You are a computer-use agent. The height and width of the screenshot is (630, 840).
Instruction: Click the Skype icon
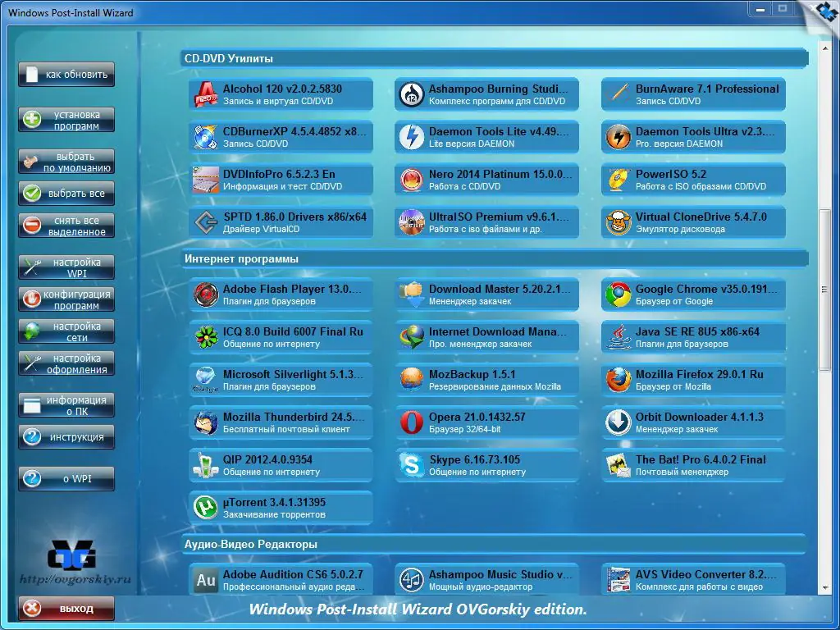tap(412, 465)
